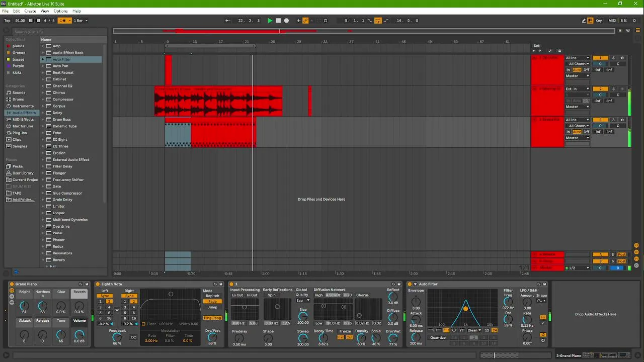Select the Max for Live category
Image resolution: width=644 pixels, height=362 pixels.
pyautogui.click(x=23, y=126)
